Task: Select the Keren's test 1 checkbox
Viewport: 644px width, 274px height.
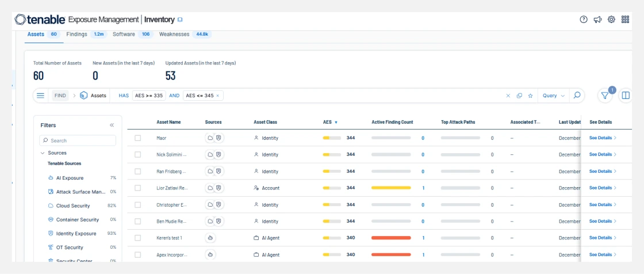Action: coord(137,238)
